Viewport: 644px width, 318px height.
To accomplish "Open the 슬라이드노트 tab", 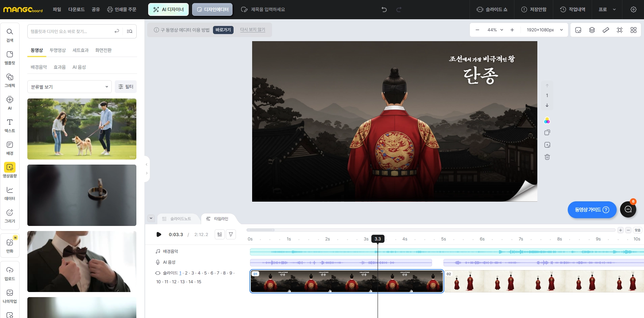I will pos(177,219).
